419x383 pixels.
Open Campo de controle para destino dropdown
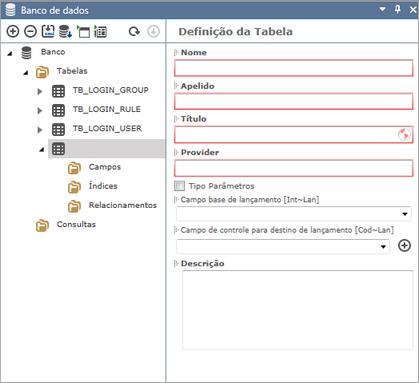coord(283,247)
